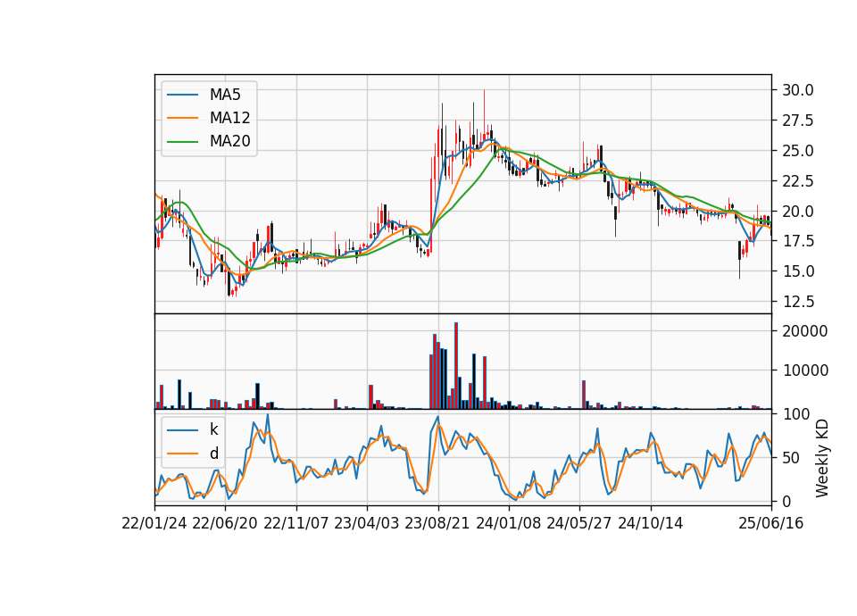Click the MA12 legend label

(x=229, y=118)
